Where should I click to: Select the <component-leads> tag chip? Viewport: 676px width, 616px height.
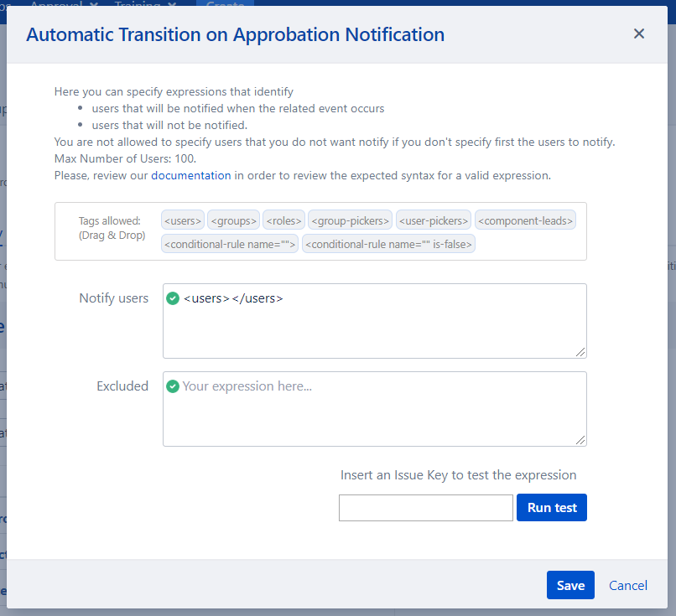point(526,221)
